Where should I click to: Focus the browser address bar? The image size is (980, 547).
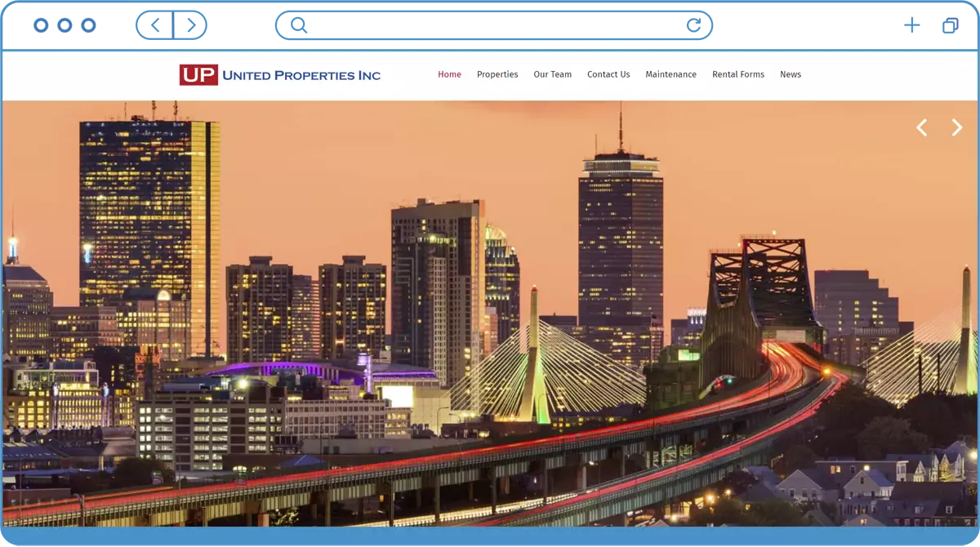(x=490, y=25)
